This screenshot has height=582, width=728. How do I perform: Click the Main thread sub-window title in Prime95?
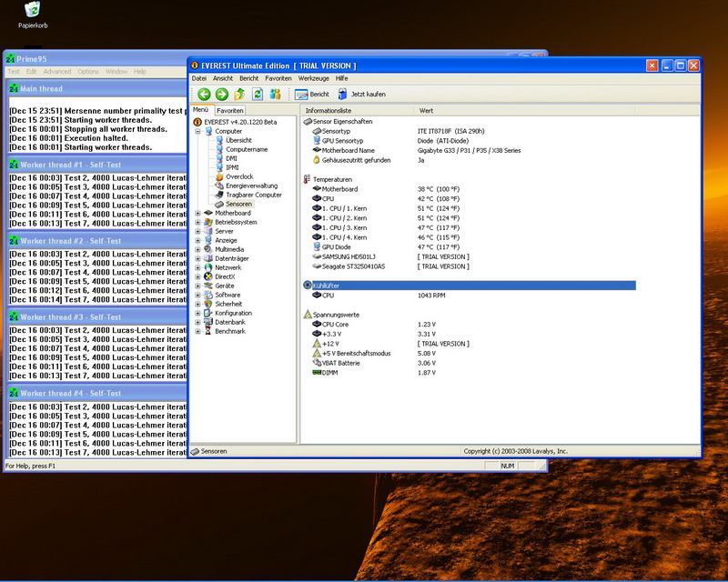pos(97,88)
